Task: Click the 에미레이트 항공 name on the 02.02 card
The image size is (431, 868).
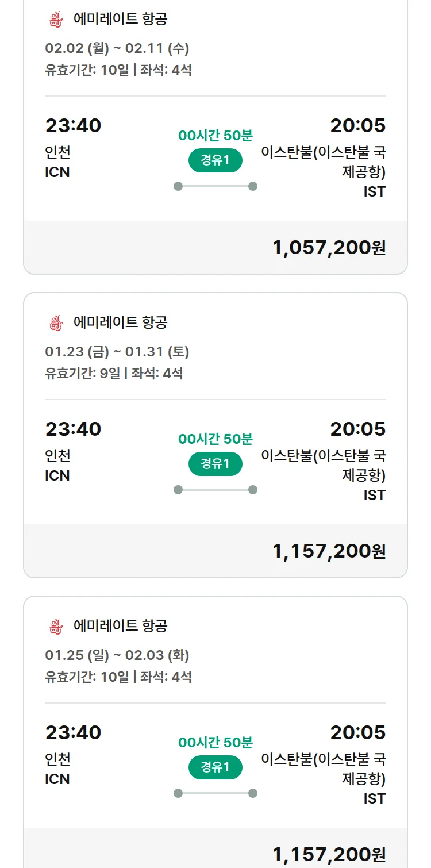Action: [x=121, y=19]
